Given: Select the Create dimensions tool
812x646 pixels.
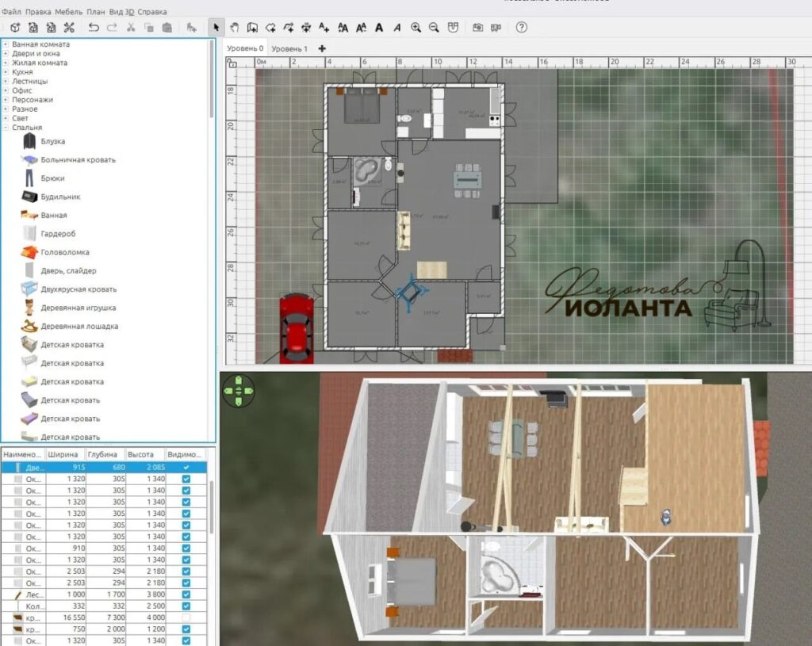Looking at the screenshot, I should pyautogui.click(x=306, y=28).
